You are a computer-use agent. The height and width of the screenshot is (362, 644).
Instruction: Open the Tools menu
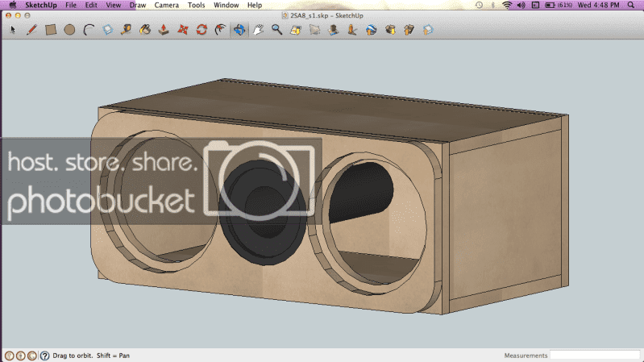pyautogui.click(x=196, y=5)
